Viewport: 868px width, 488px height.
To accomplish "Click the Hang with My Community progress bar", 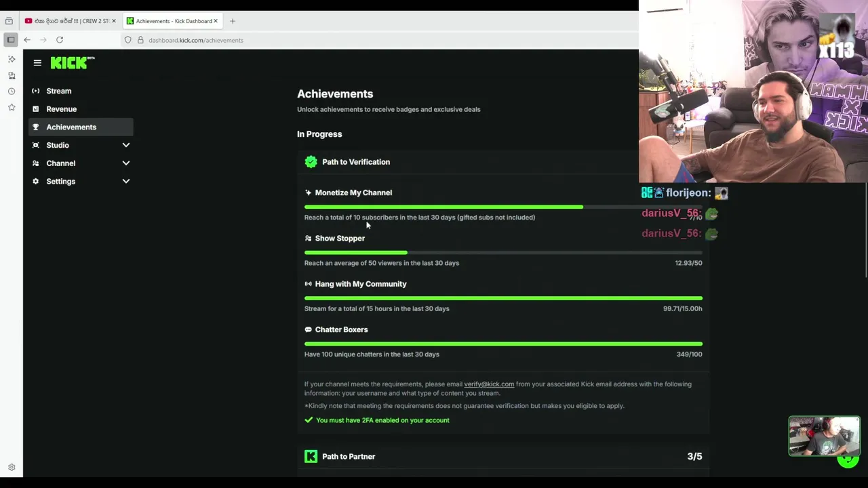I will pos(503,298).
